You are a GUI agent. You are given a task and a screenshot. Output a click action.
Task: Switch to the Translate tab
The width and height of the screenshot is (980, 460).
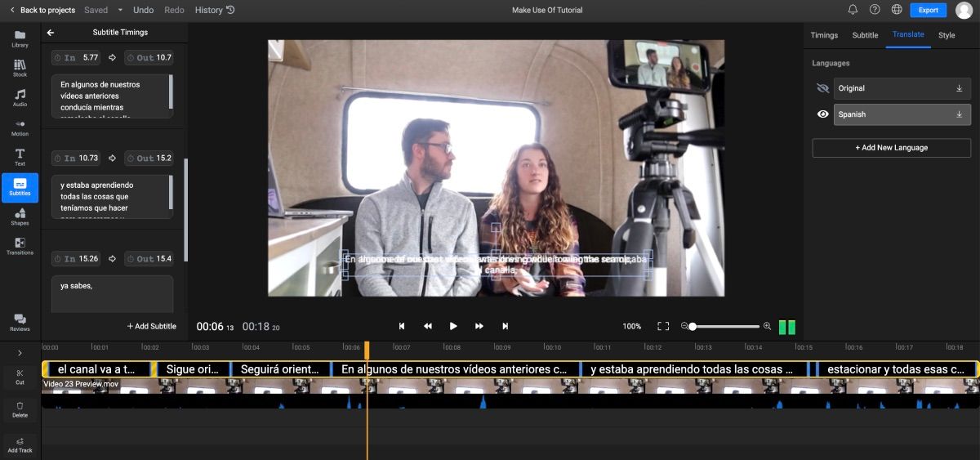pyautogui.click(x=908, y=34)
